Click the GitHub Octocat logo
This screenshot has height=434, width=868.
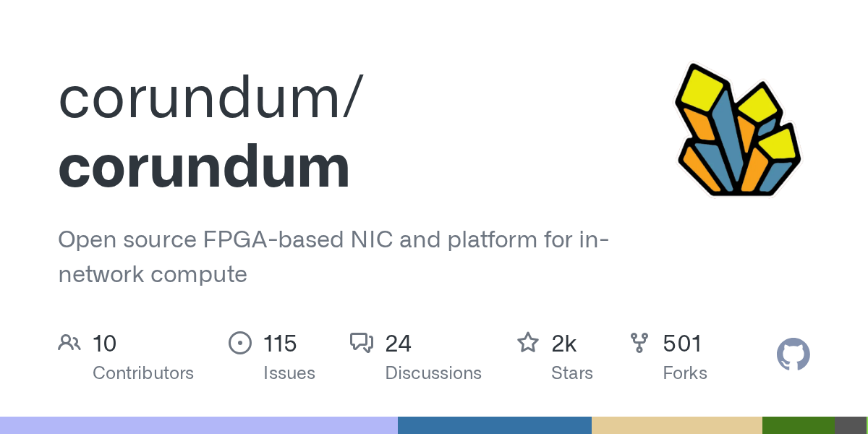point(793,355)
